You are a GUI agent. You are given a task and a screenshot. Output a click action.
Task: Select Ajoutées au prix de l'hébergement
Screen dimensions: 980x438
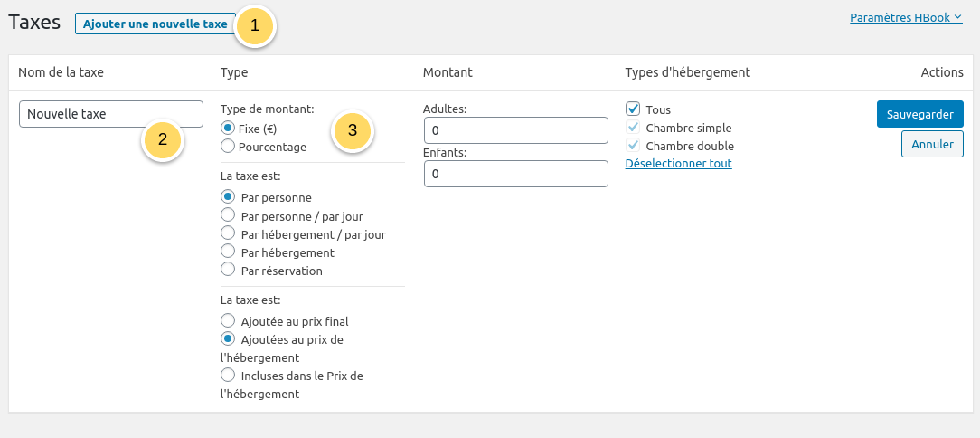228,338
